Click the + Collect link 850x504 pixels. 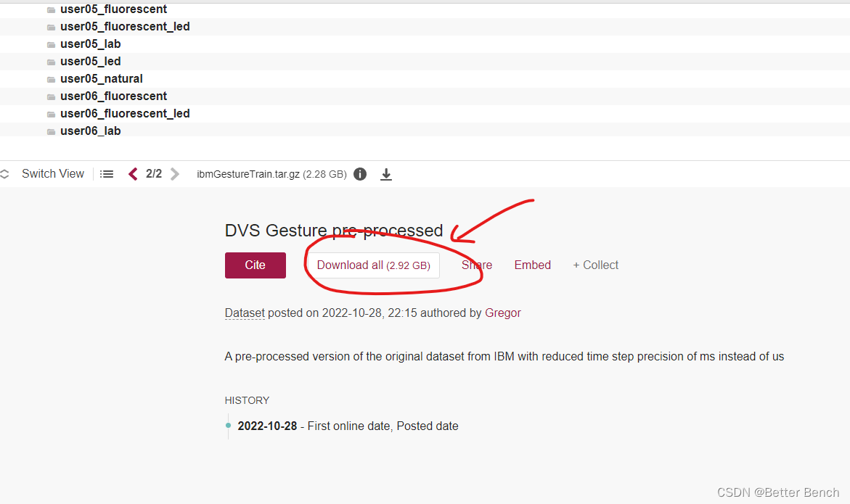[x=596, y=265]
